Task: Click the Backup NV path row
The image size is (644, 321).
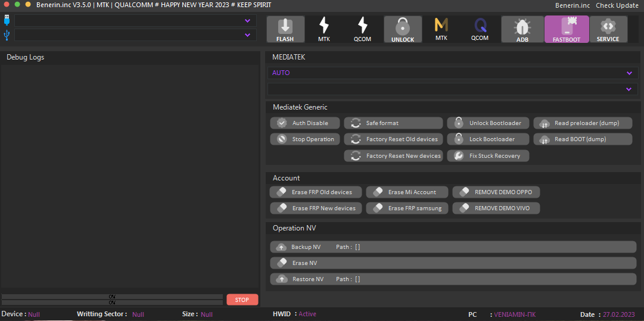Action: pyautogui.click(x=453, y=247)
